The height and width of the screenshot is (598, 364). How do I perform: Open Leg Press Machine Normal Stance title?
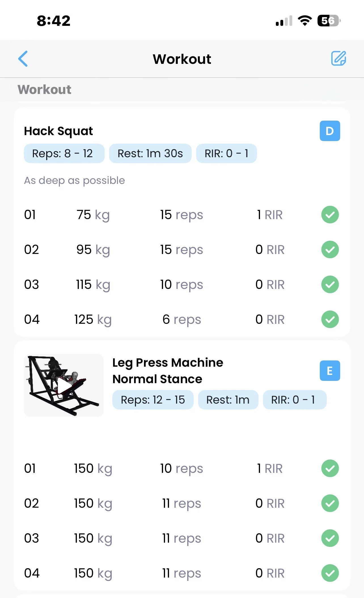[168, 371]
